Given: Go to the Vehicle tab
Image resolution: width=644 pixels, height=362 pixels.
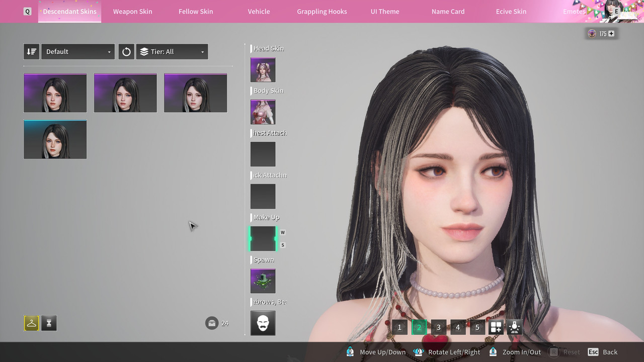Looking at the screenshot, I should pyautogui.click(x=259, y=11).
